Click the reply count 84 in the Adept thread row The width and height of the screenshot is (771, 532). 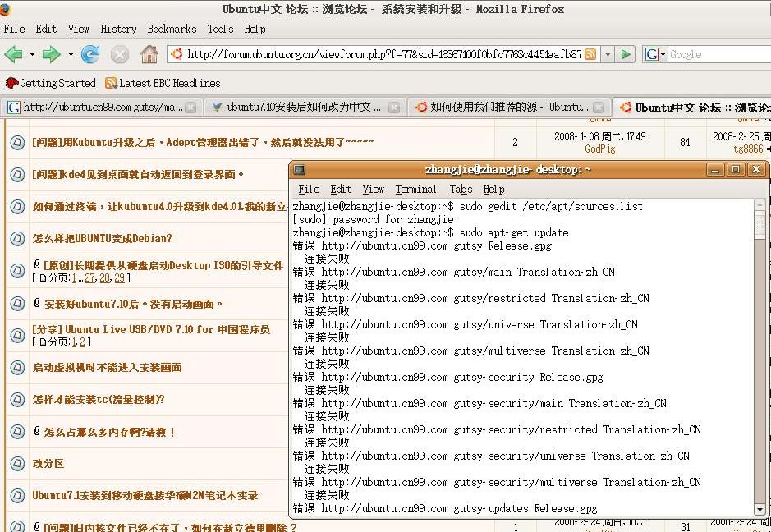(x=685, y=143)
